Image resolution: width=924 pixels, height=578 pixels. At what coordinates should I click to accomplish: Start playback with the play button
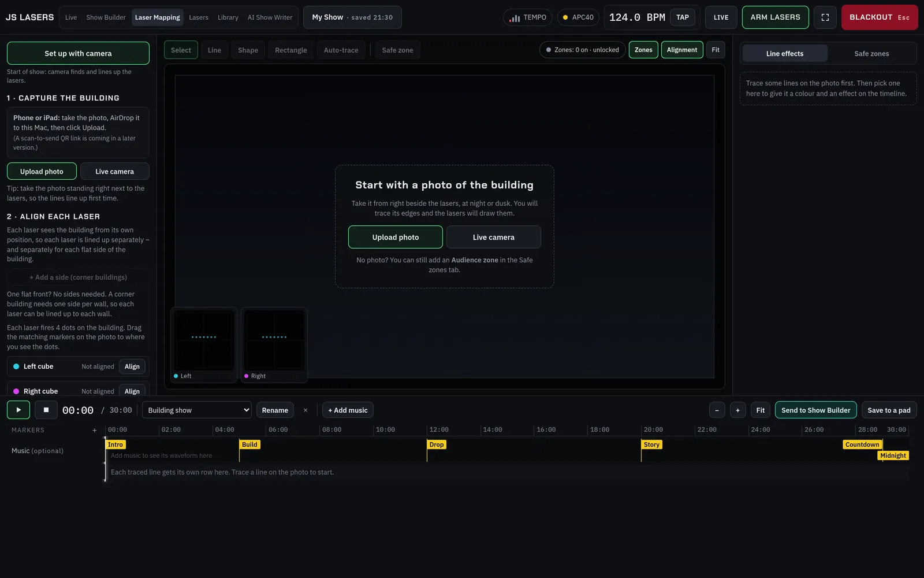[18, 410]
